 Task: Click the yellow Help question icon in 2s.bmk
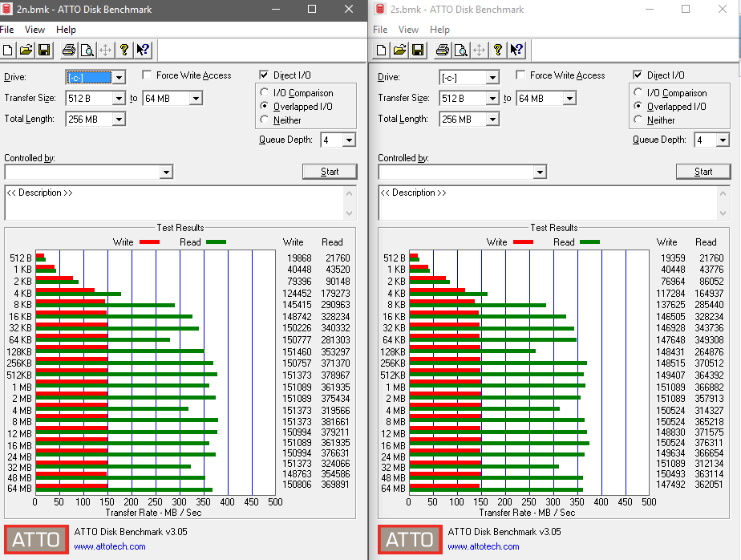498,50
